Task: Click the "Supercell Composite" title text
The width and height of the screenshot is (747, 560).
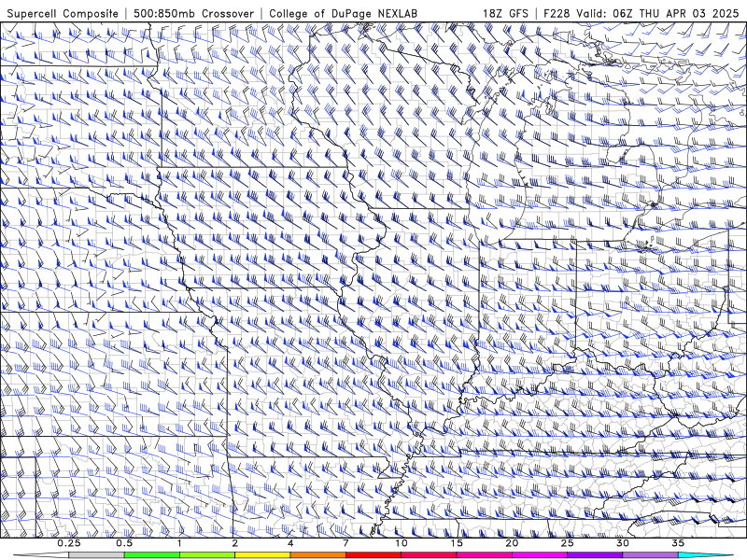Action: [x=63, y=13]
